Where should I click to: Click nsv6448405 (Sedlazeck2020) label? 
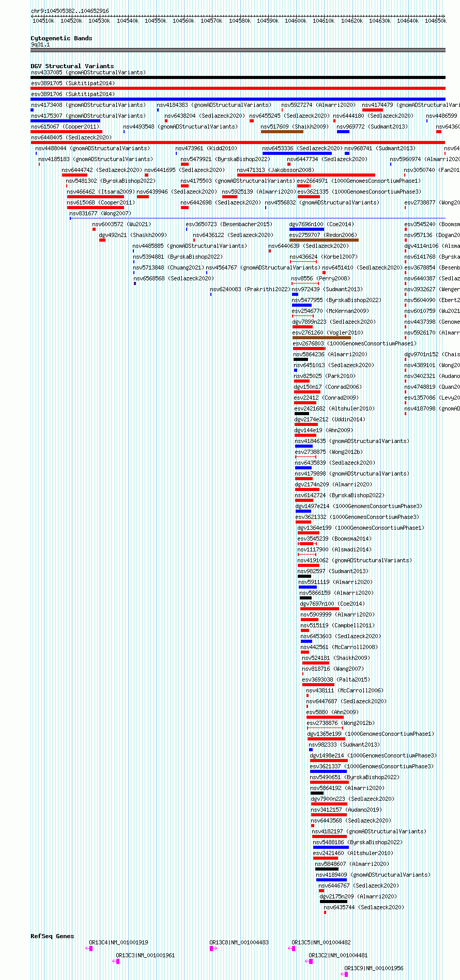click(71, 137)
